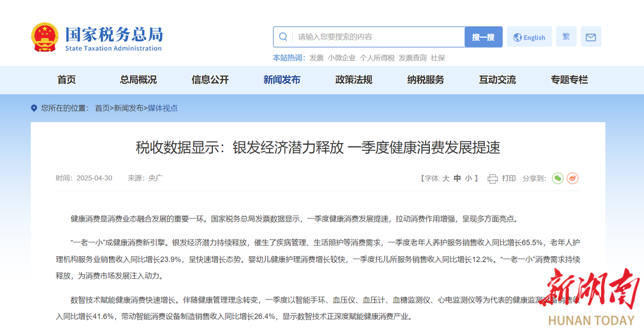Open the 新闻发布 navigation menu

tap(282, 80)
